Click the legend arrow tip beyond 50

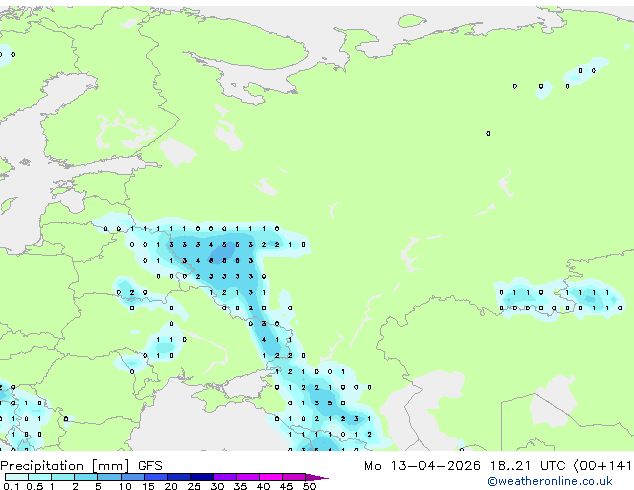[x=317, y=477]
